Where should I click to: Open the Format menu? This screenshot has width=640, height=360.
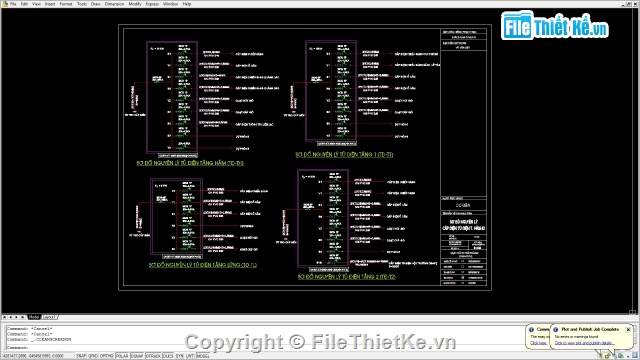[66, 4]
